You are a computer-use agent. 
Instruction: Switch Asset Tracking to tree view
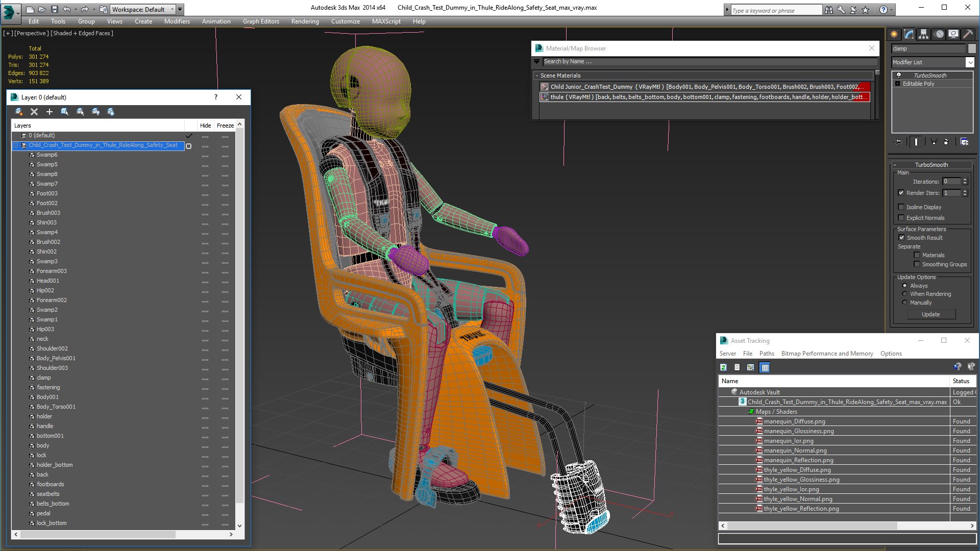tap(750, 367)
